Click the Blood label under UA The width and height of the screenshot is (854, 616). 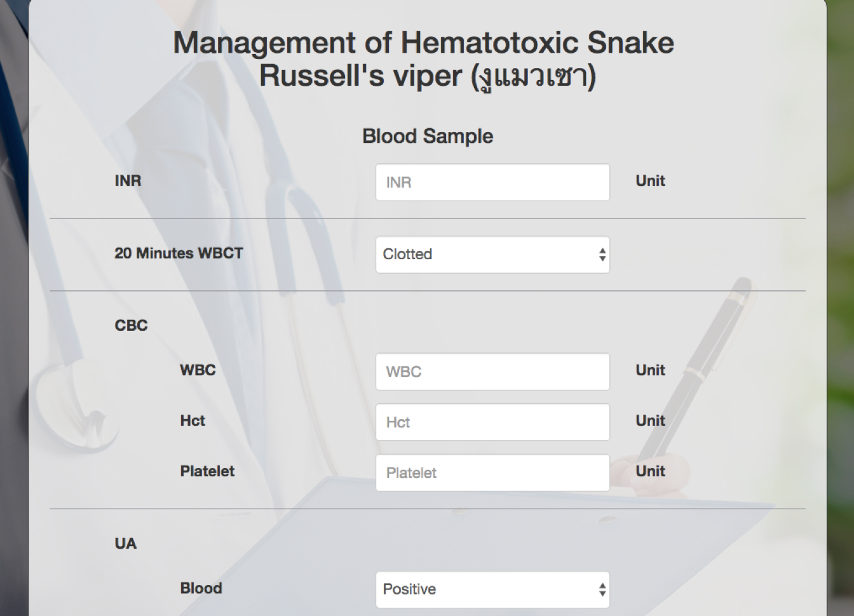[x=201, y=588]
